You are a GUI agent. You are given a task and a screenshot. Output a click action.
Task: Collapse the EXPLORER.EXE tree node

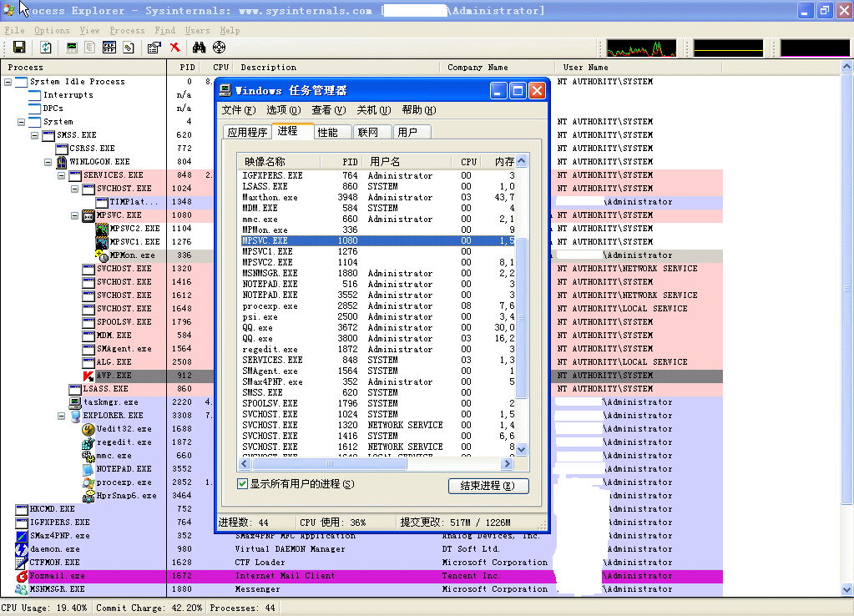pyautogui.click(x=61, y=416)
